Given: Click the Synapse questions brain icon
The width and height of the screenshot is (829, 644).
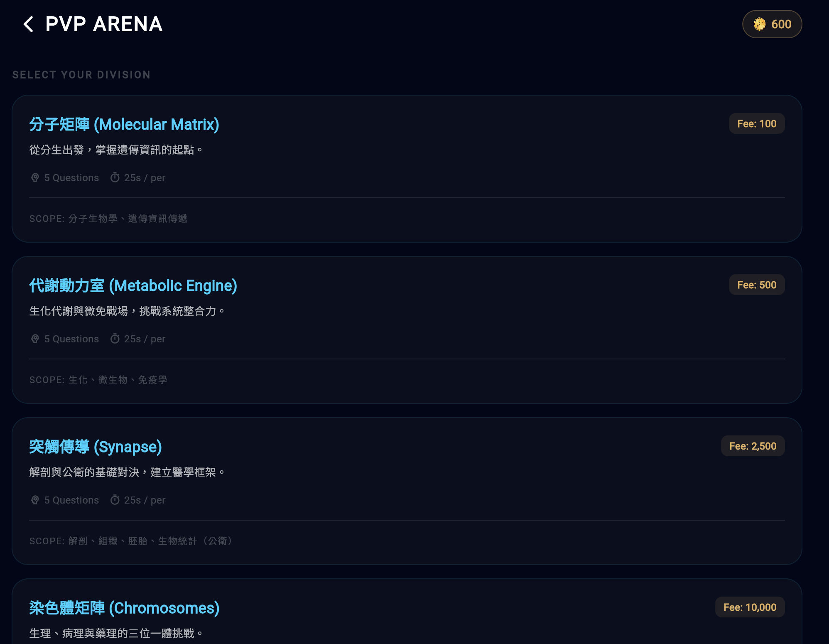Looking at the screenshot, I should (35, 500).
